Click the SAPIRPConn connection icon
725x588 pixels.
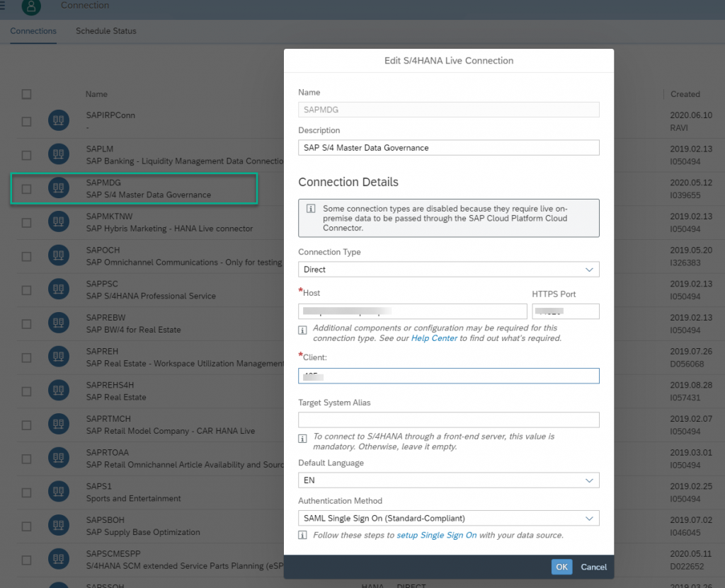tap(59, 120)
